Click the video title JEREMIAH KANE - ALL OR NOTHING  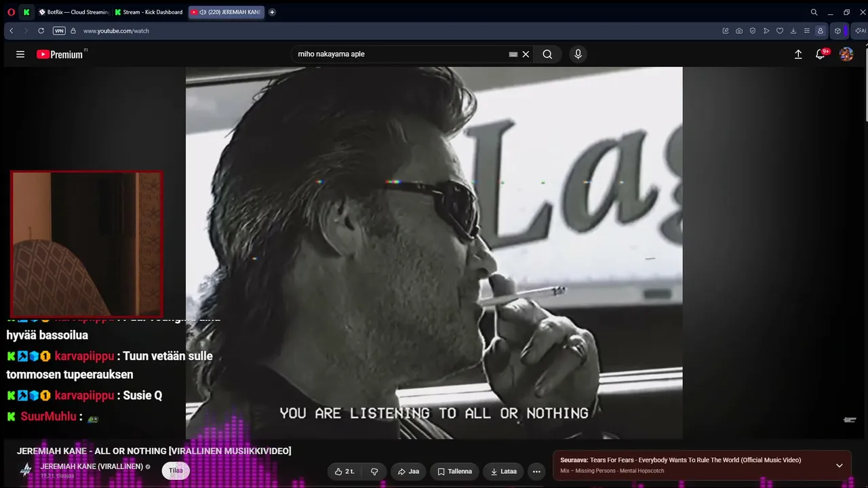tap(154, 451)
